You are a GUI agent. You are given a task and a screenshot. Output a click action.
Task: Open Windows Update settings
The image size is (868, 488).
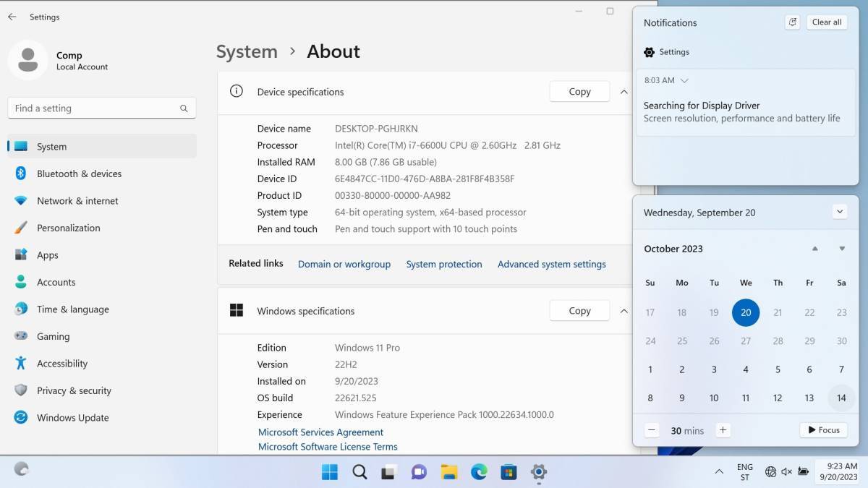pyautogui.click(x=102, y=418)
